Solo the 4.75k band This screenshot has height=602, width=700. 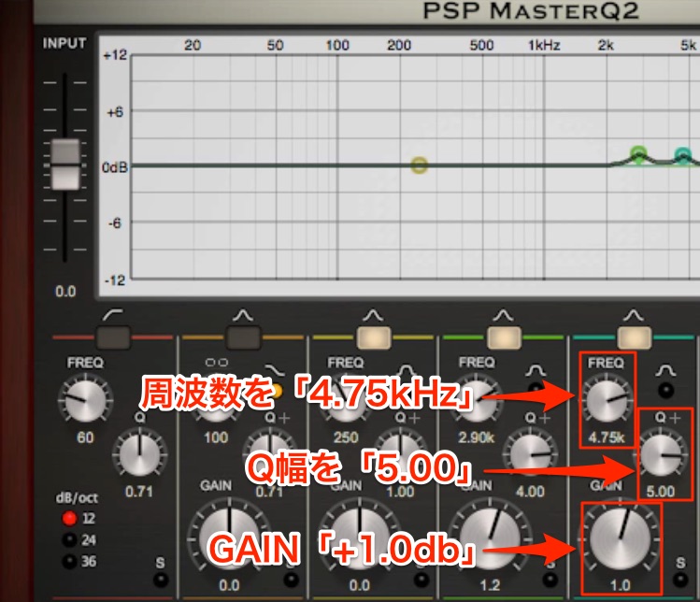(680, 580)
